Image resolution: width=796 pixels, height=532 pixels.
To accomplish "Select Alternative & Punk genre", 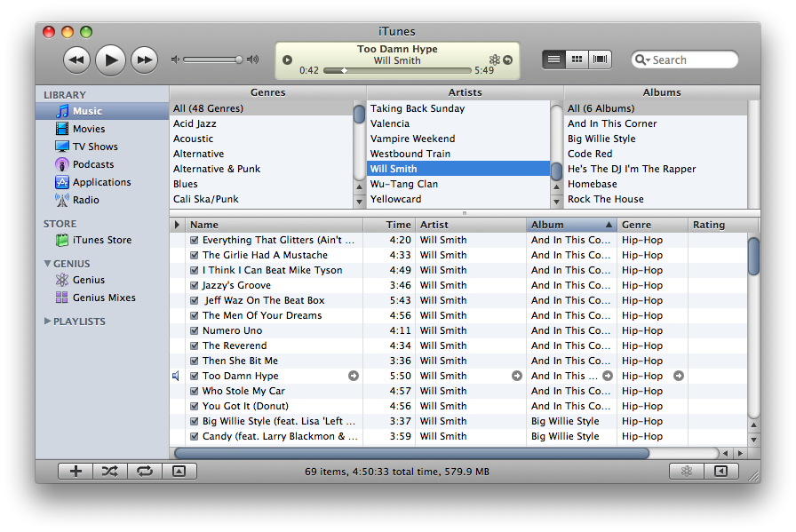I will click(261, 169).
